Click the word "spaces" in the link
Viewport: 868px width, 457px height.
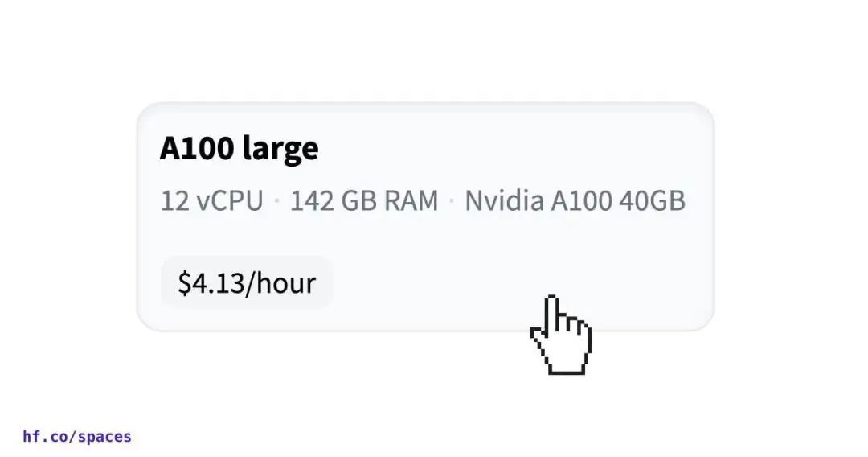tap(104, 438)
